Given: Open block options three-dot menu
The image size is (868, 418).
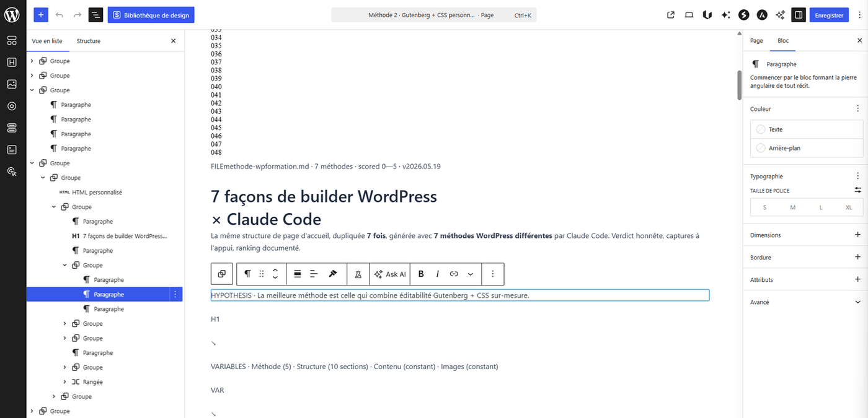Looking at the screenshot, I should (x=493, y=274).
